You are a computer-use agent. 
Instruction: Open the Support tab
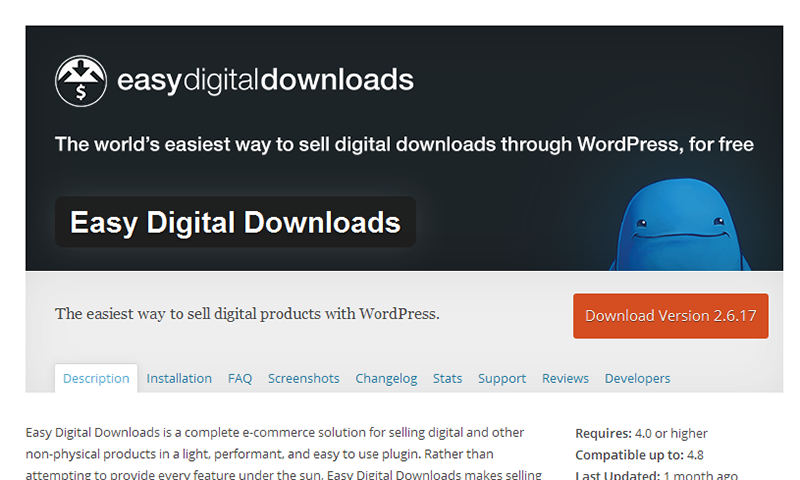[x=501, y=378]
